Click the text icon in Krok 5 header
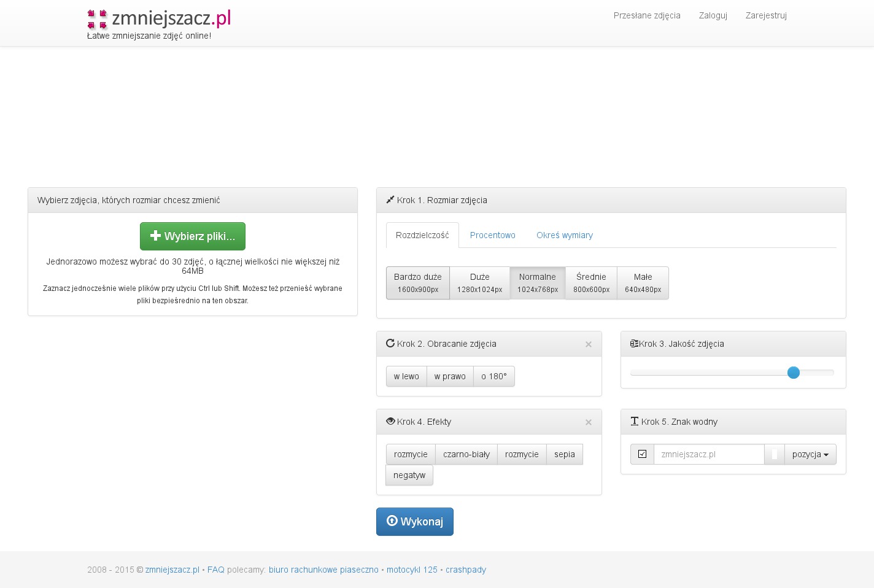 tap(635, 422)
